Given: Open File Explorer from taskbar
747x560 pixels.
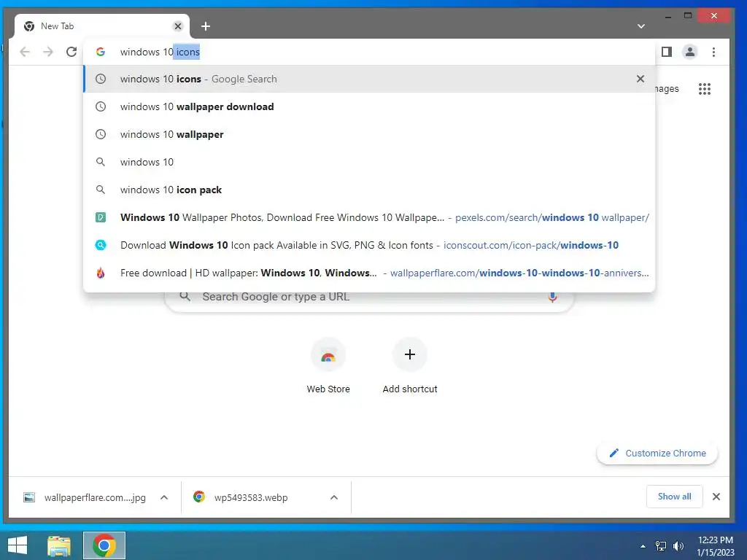Looking at the screenshot, I should (x=59, y=545).
